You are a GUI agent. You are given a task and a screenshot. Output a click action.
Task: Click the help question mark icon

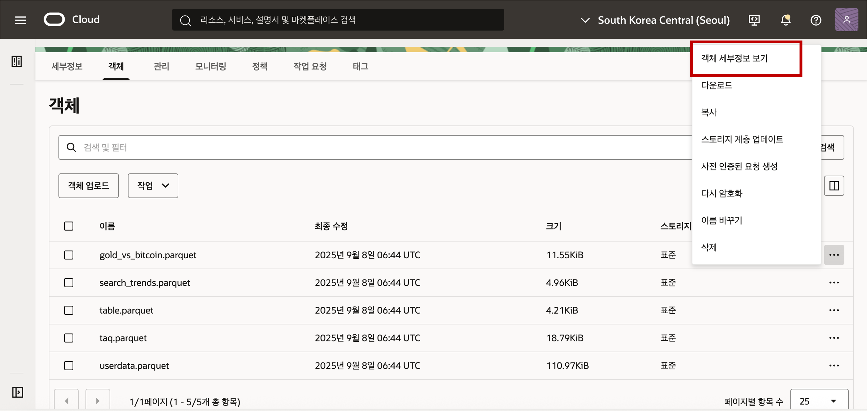click(816, 20)
